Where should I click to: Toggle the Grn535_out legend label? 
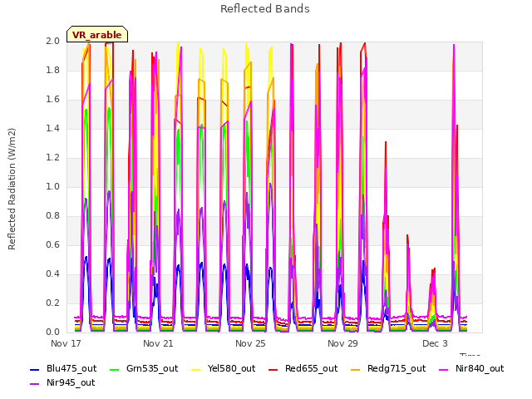pos(152,369)
